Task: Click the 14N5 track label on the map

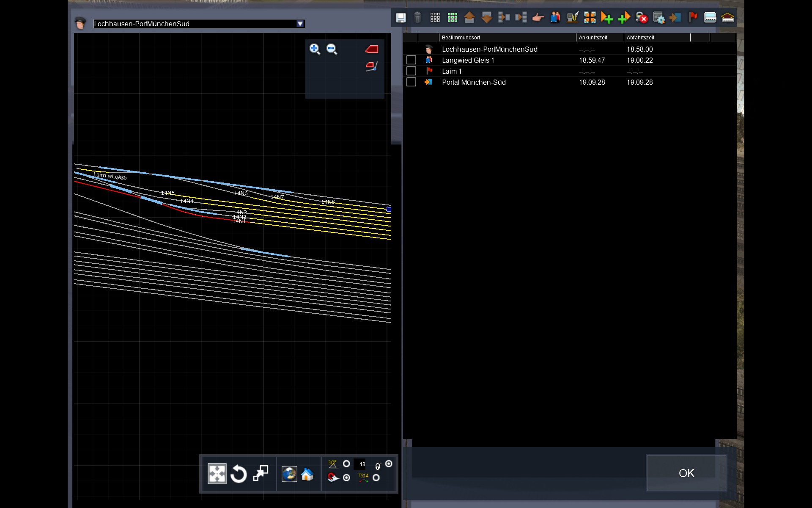Action: 168,193
